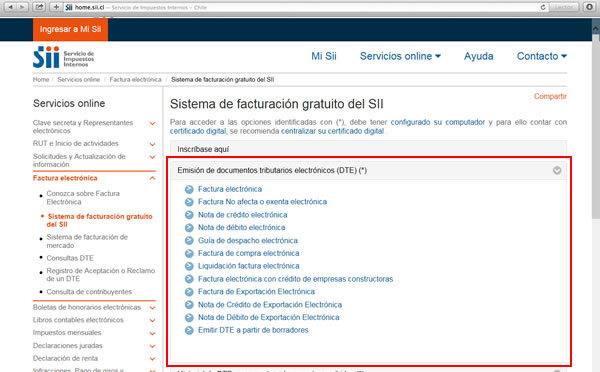Expand Libros contables electrónicos
The height and width of the screenshot is (372, 600).
[152, 320]
